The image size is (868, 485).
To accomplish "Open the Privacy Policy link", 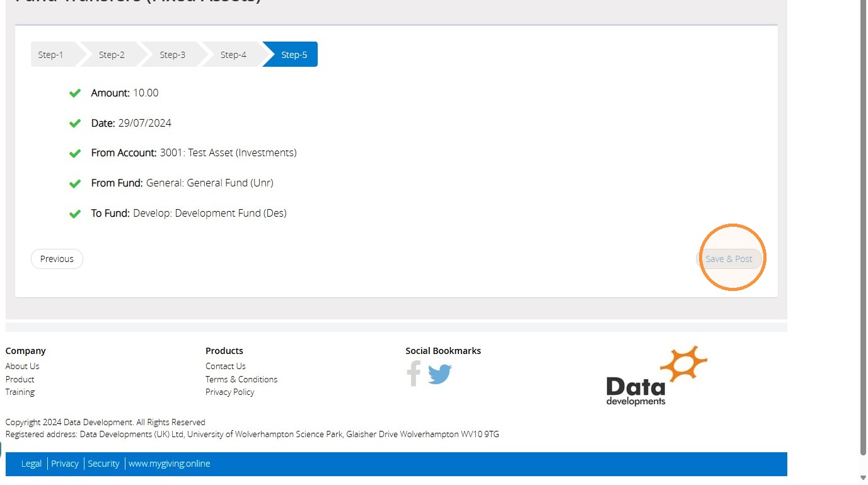I will 230,392.
